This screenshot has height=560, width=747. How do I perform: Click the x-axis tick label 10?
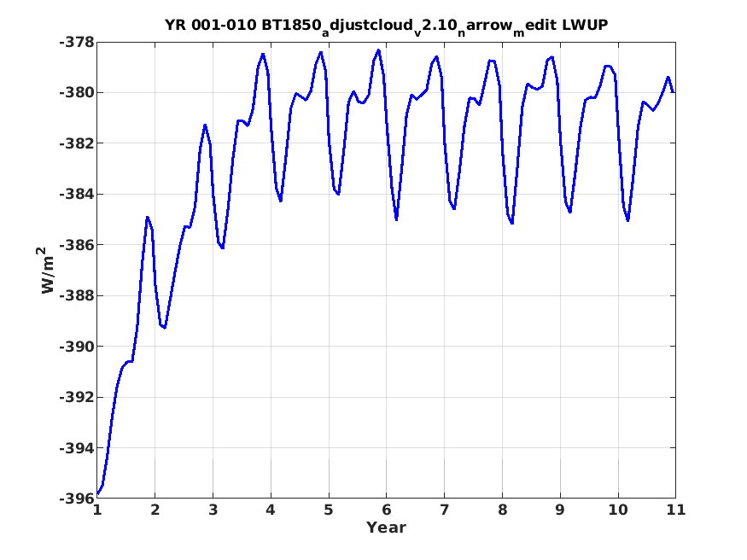[x=618, y=510]
